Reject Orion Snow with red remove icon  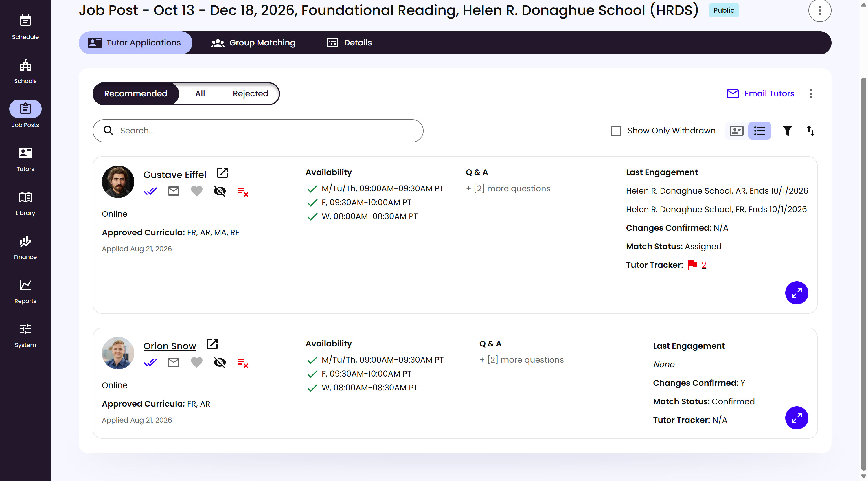243,363
